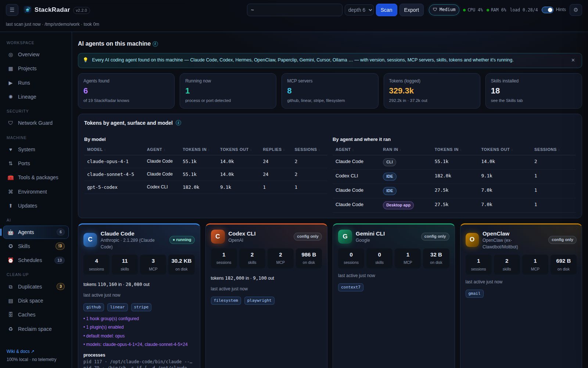Open settings gear in top bar

576,10
